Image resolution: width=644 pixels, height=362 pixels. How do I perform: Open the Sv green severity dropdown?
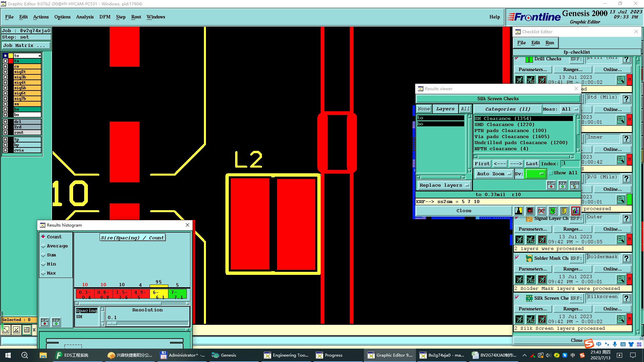point(536,174)
